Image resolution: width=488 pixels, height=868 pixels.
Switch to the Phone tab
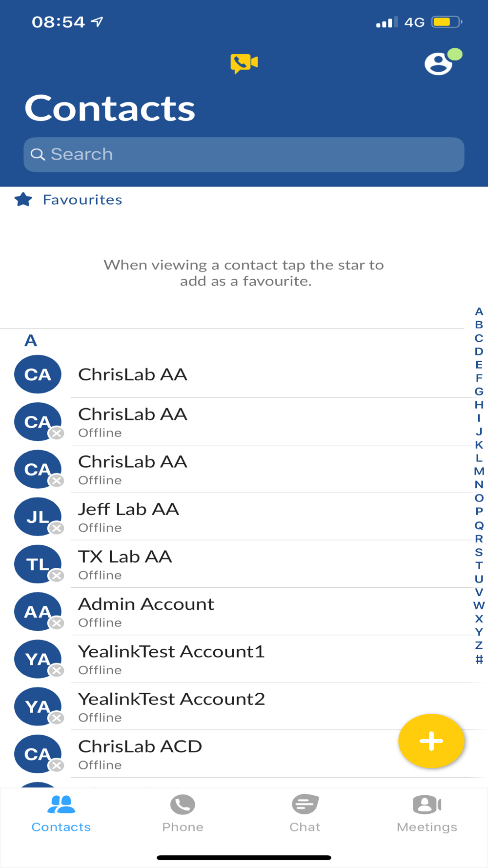point(183,813)
